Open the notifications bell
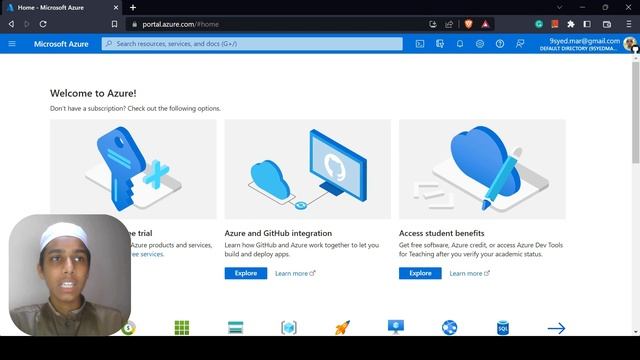The image size is (640, 360). (x=460, y=44)
